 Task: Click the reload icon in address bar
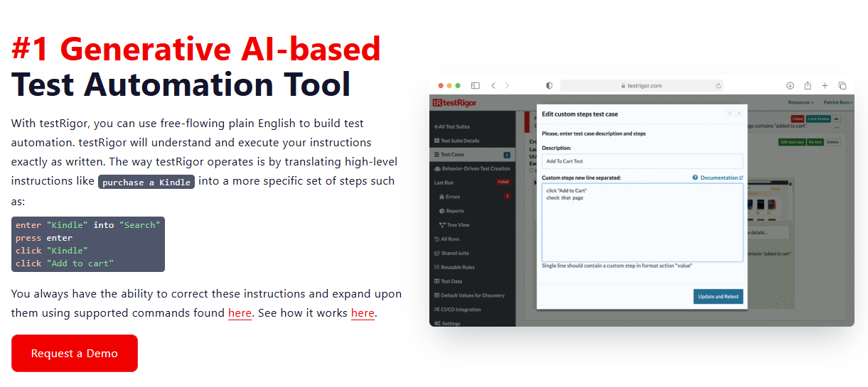pyautogui.click(x=719, y=86)
